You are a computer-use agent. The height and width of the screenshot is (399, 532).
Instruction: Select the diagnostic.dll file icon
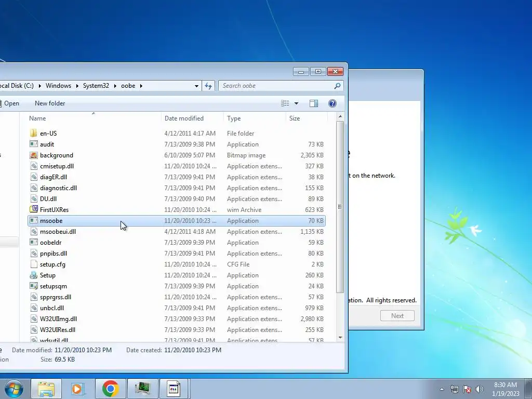34,188
